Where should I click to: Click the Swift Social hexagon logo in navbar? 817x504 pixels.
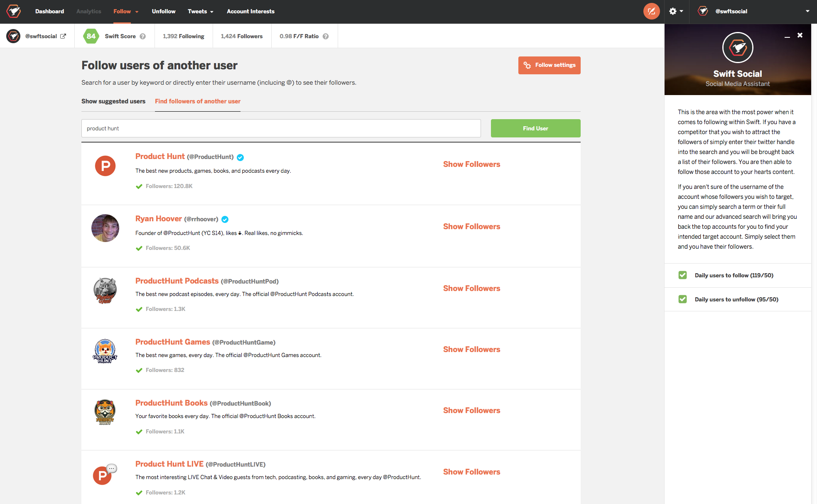(13, 11)
